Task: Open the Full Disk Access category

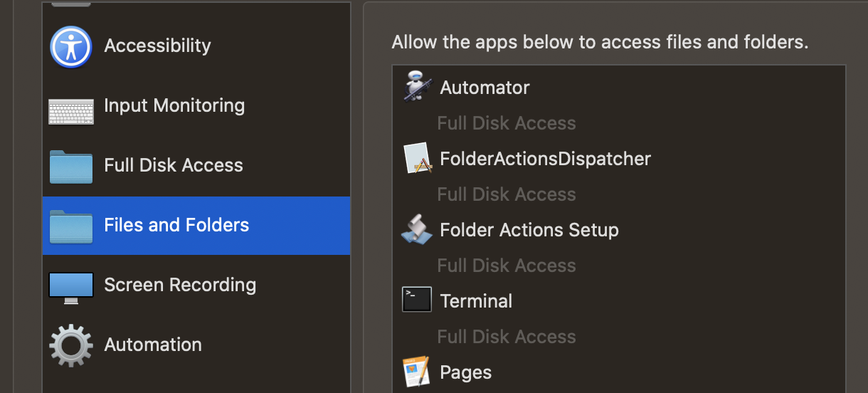Action: 196,166
